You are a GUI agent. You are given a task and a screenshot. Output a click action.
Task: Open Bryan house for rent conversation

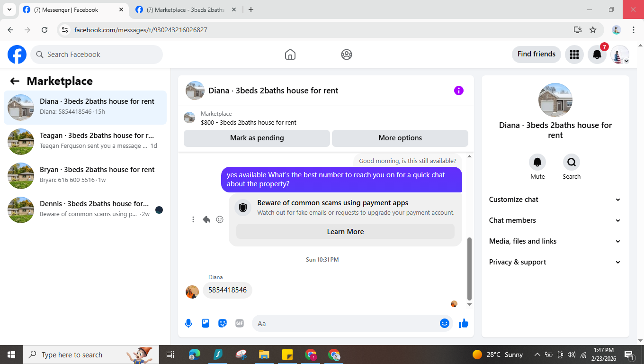click(x=85, y=175)
